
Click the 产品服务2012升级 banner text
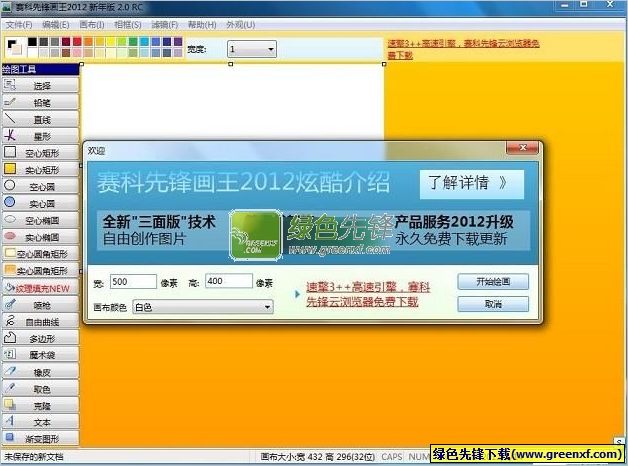tap(454, 222)
